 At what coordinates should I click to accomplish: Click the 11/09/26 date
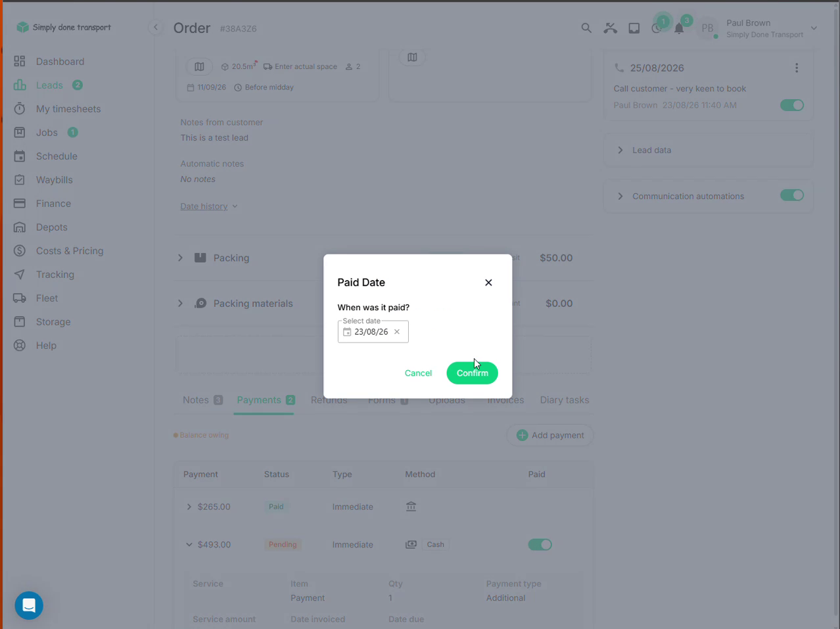click(x=211, y=87)
